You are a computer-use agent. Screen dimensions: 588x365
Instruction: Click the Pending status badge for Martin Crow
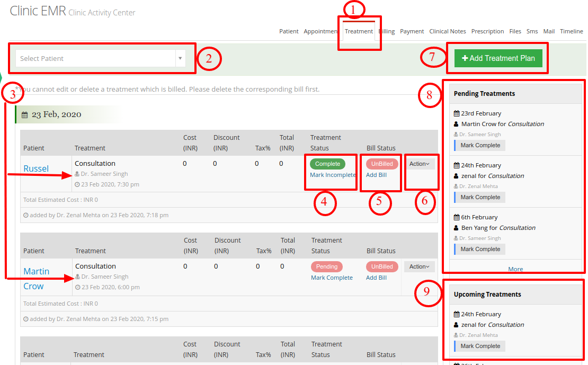click(327, 266)
